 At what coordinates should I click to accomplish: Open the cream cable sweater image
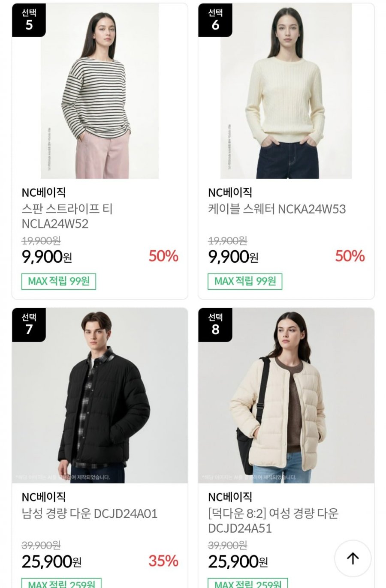(286, 91)
